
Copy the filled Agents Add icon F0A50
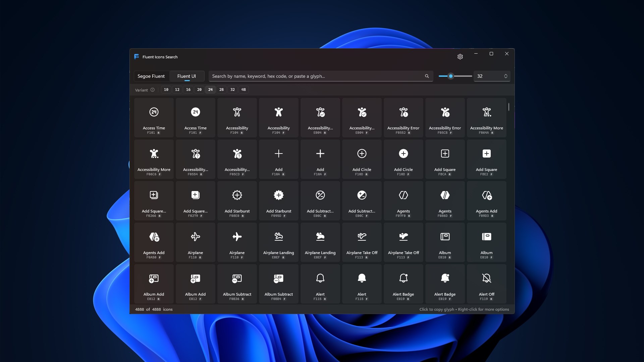click(154, 242)
